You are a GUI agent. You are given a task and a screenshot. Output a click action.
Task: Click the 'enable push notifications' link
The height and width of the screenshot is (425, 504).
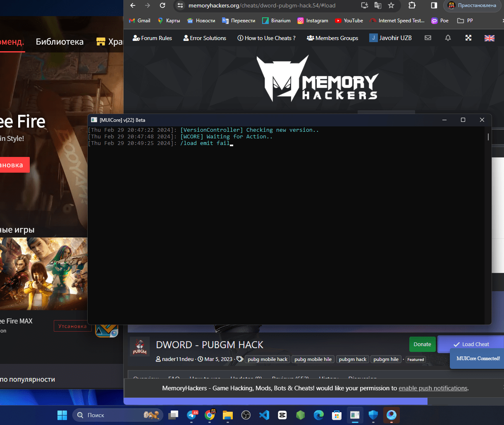point(433,388)
